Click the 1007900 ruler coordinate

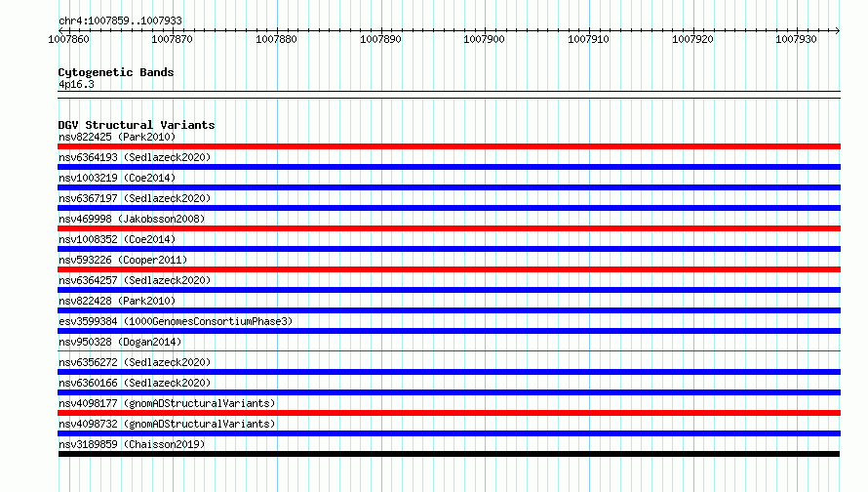[x=485, y=39]
